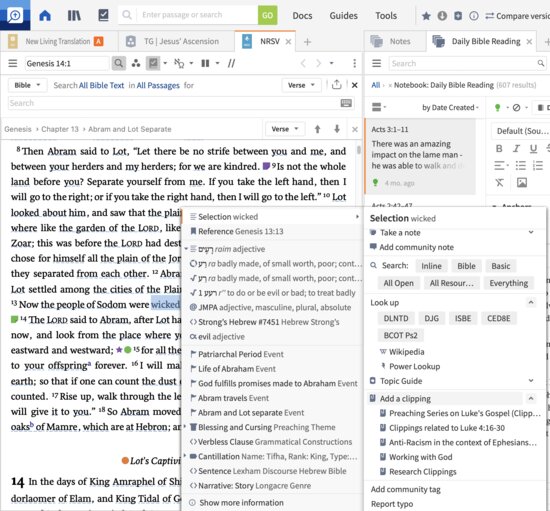
Task: Expand Take a note chevron
Action: (x=531, y=232)
